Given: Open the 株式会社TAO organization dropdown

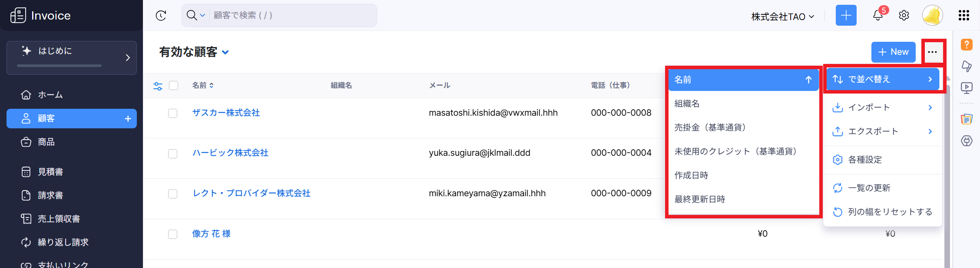Looking at the screenshot, I should coord(782,17).
